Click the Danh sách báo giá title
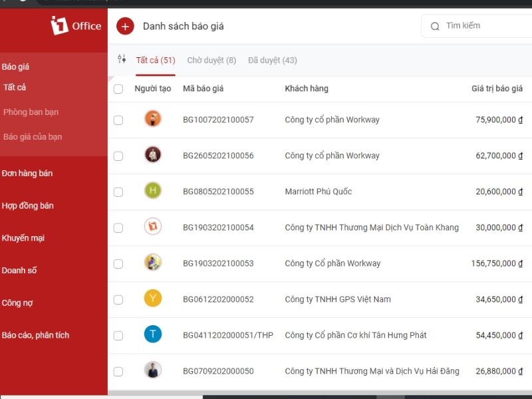532x399 pixels. pyautogui.click(x=184, y=27)
